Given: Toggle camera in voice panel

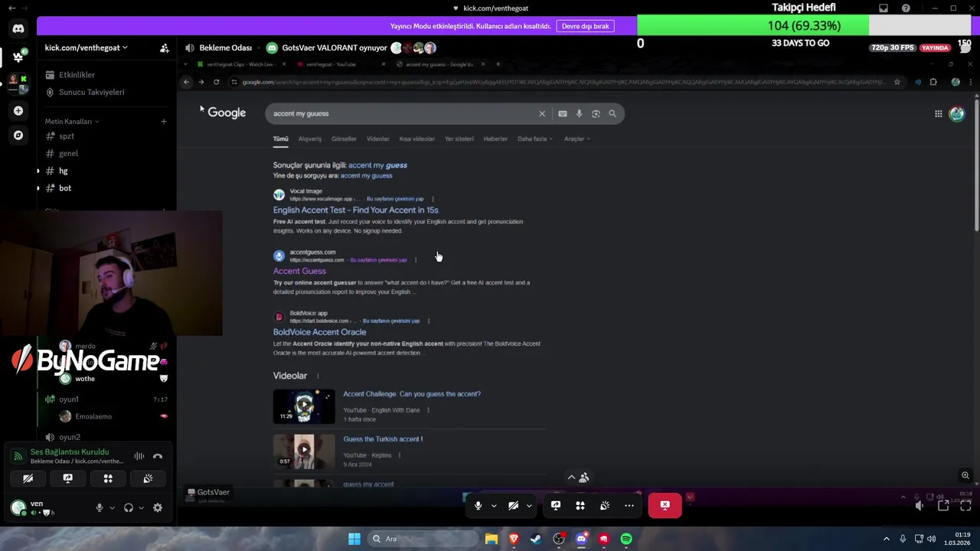Looking at the screenshot, I should point(28,478).
